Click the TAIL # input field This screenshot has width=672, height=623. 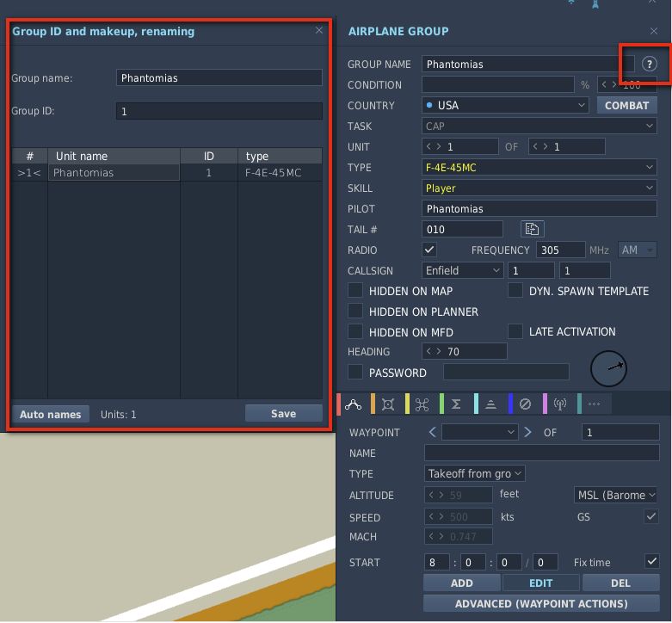[462, 229]
